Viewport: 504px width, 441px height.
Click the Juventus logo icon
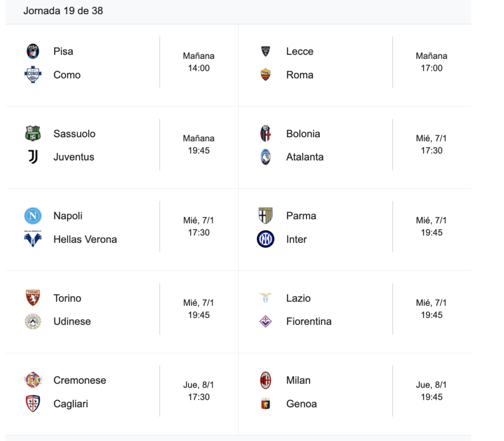(33, 157)
